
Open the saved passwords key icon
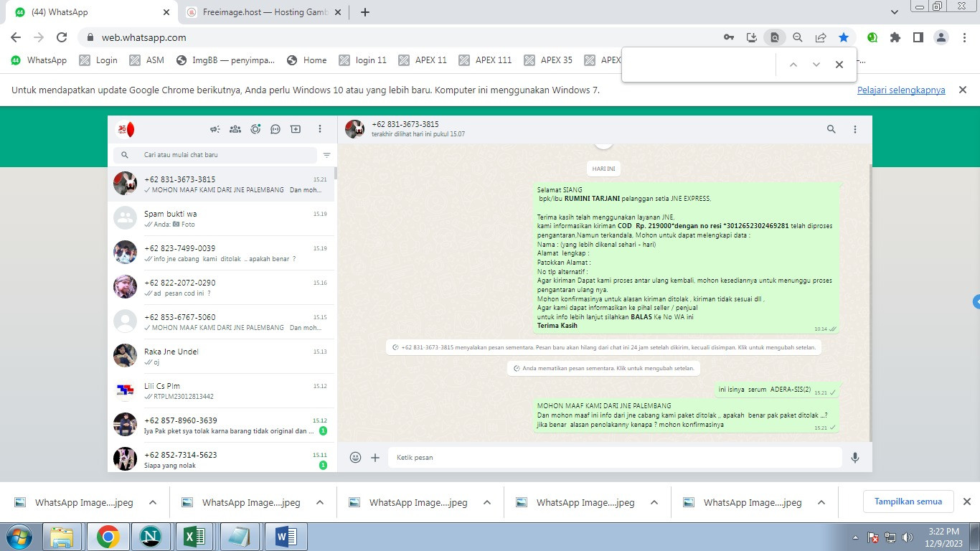(729, 37)
